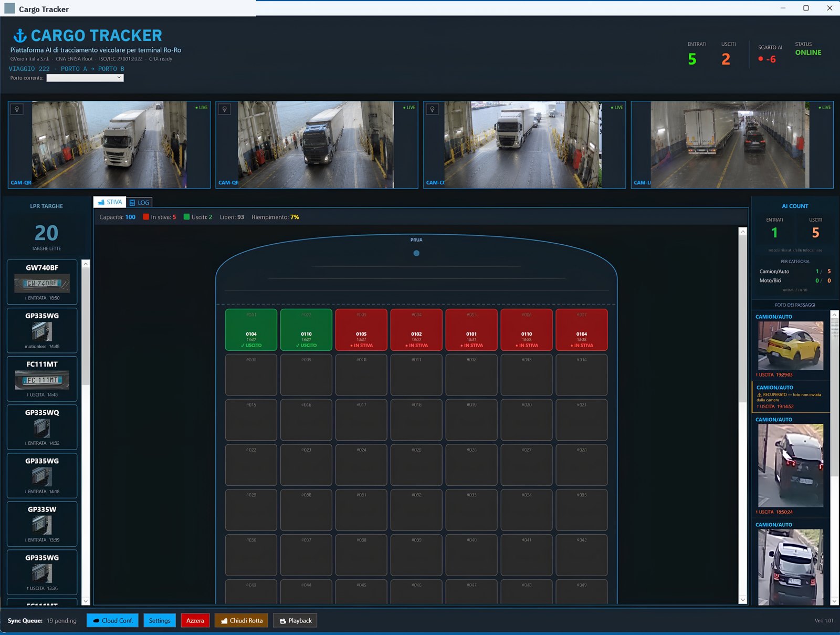Click the up arrow of LPR plates scrollbar
840x635 pixels.
click(86, 264)
